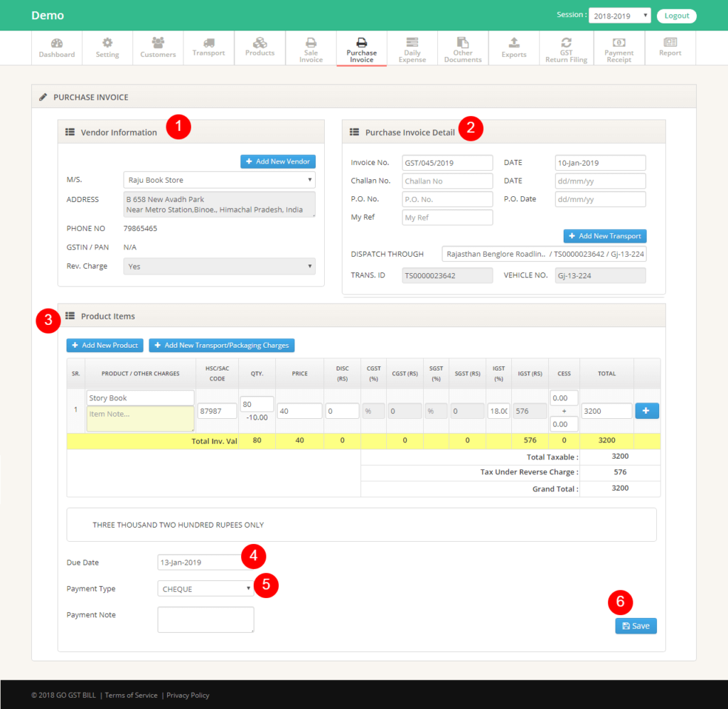Click the Add New Vendor button
728x709 pixels.
277,161
